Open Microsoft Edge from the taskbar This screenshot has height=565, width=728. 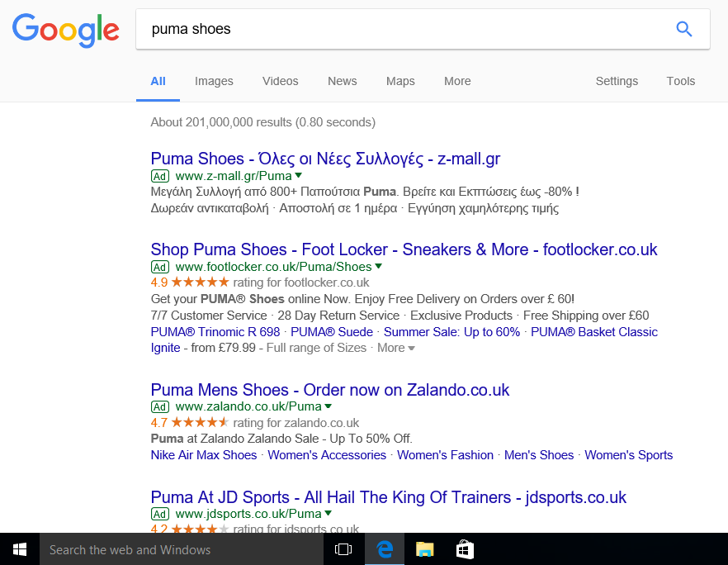[385, 549]
